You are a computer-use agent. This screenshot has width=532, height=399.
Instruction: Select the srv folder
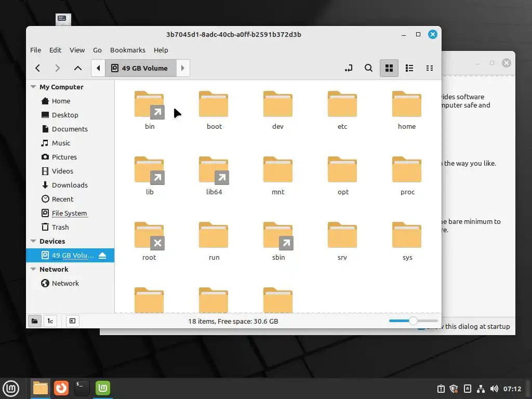click(342, 241)
